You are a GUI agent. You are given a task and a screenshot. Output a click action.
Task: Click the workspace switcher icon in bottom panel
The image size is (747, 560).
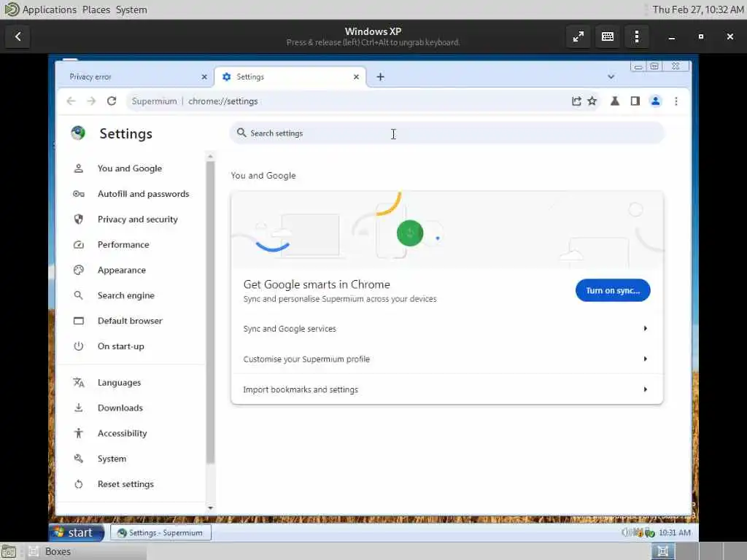point(662,551)
